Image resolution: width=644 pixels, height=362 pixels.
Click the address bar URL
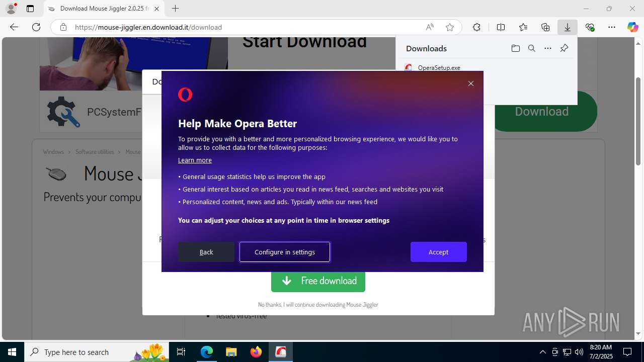148,27
